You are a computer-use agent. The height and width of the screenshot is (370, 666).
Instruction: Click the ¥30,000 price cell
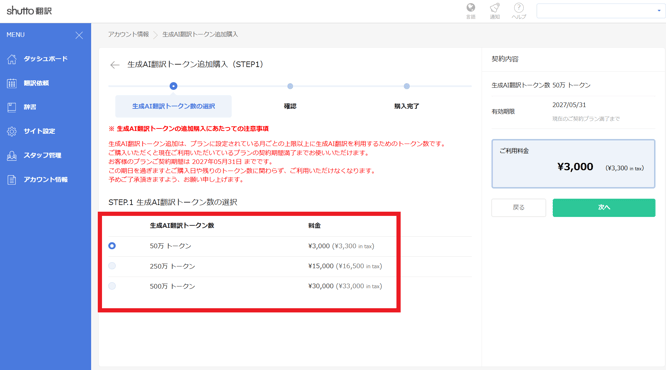tap(345, 286)
